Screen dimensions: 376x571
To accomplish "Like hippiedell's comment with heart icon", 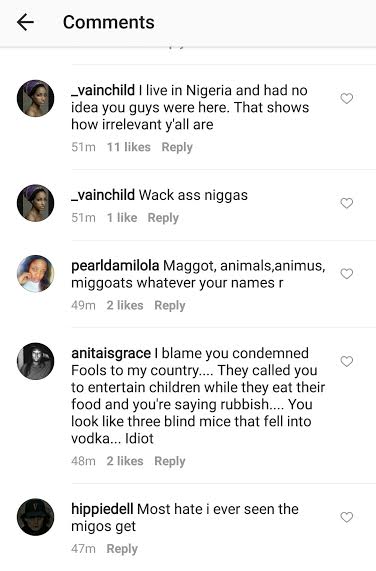I will click(347, 517).
